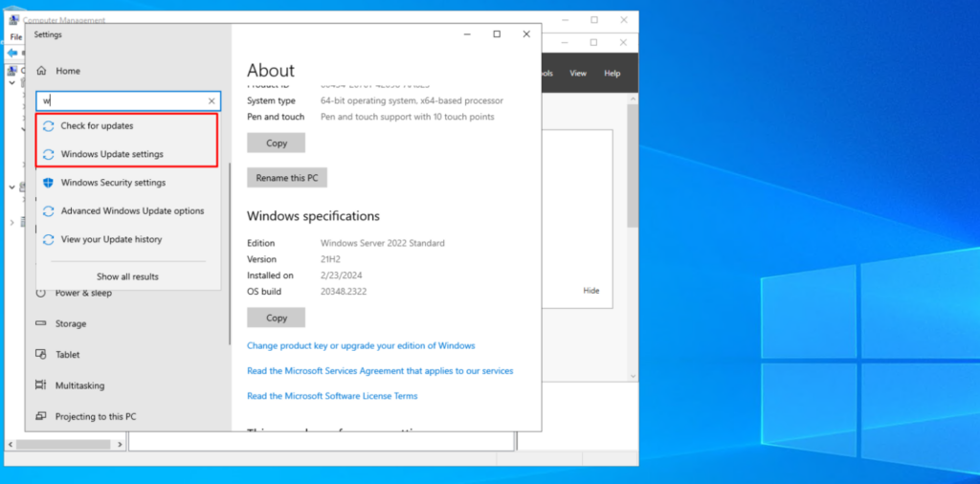Image resolution: width=980 pixels, height=484 pixels.
Task: Open Advanced Windows Update options result
Action: (127, 211)
